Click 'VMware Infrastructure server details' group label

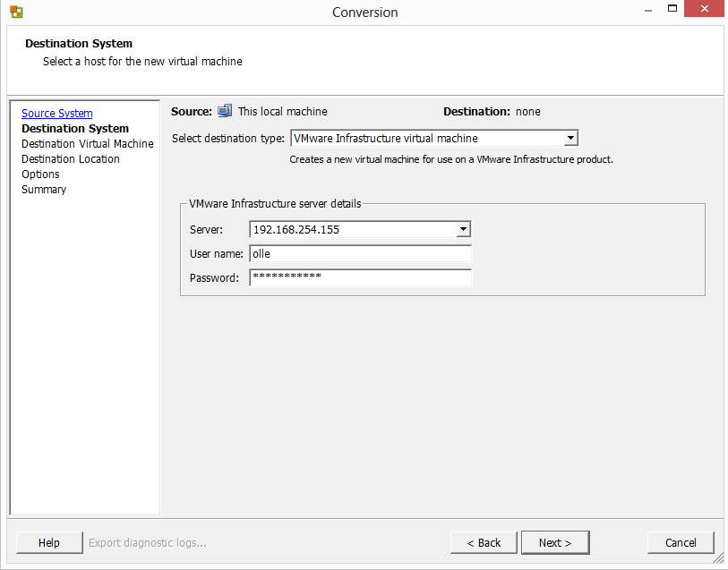[275, 204]
